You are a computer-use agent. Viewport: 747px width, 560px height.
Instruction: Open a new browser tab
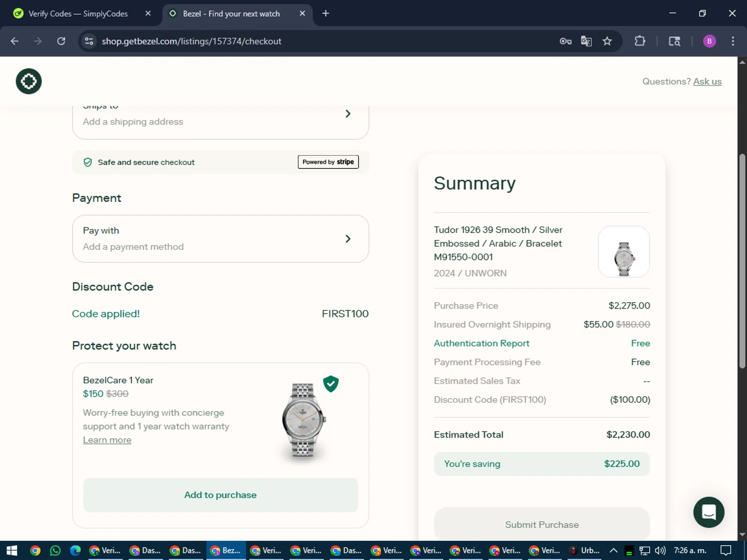pyautogui.click(x=326, y=13)
